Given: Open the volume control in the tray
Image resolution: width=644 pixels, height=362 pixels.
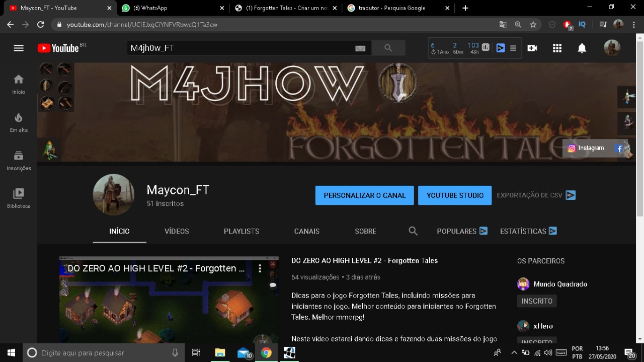Looking at the screenshot, I should click(548, 352).
